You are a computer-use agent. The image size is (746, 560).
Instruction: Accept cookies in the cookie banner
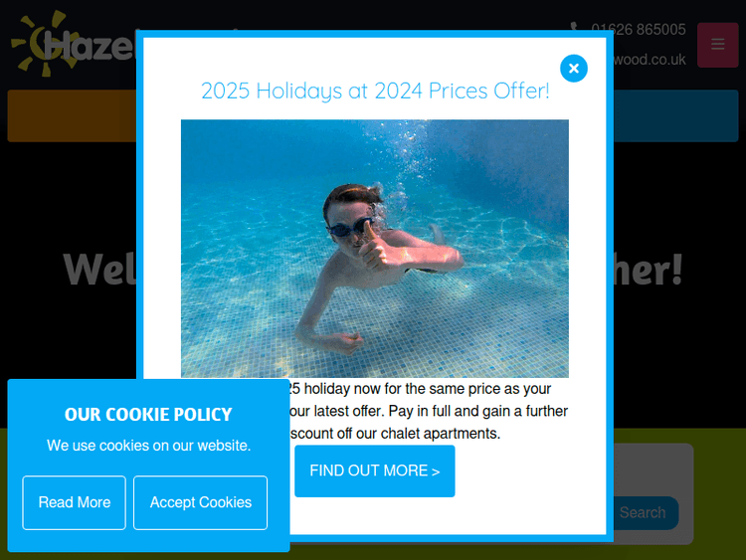tap(200, 502)
